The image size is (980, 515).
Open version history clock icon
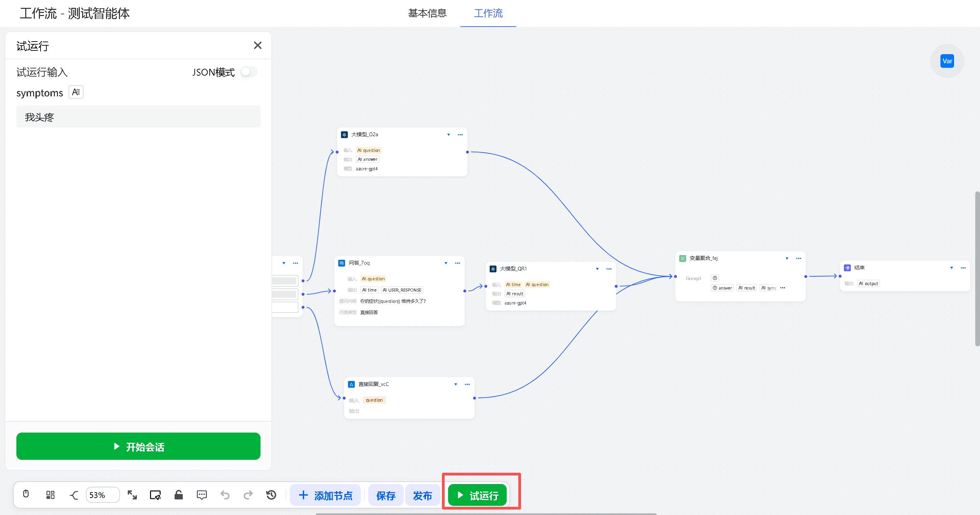(x=271, y=495)
